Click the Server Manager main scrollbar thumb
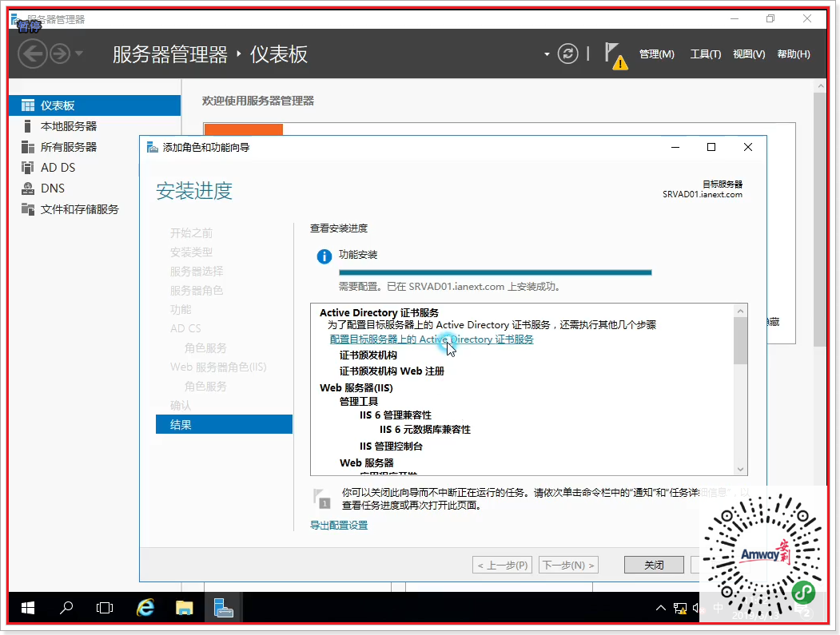Image resolution: width=840 pixels, height=635 pixels. (819, 220)
